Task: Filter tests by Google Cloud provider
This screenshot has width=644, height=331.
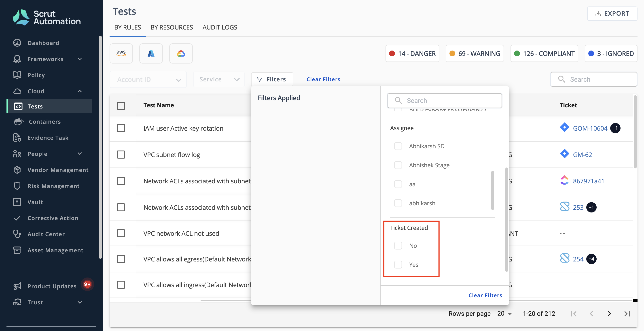Action: coord(181,53)
